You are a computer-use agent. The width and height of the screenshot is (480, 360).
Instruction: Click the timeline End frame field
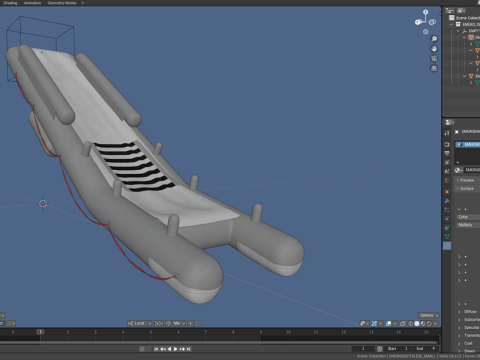tap(425, 349)
